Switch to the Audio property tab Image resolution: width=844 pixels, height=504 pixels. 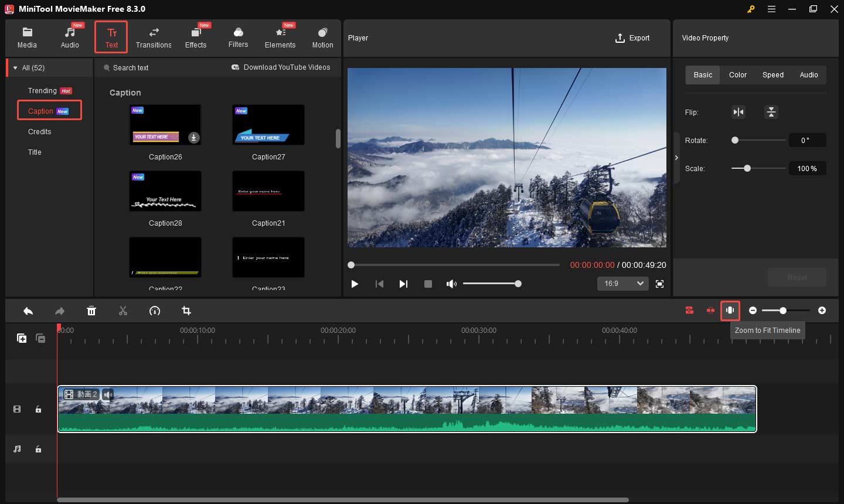pyautogui.click(x=809, y=75)
